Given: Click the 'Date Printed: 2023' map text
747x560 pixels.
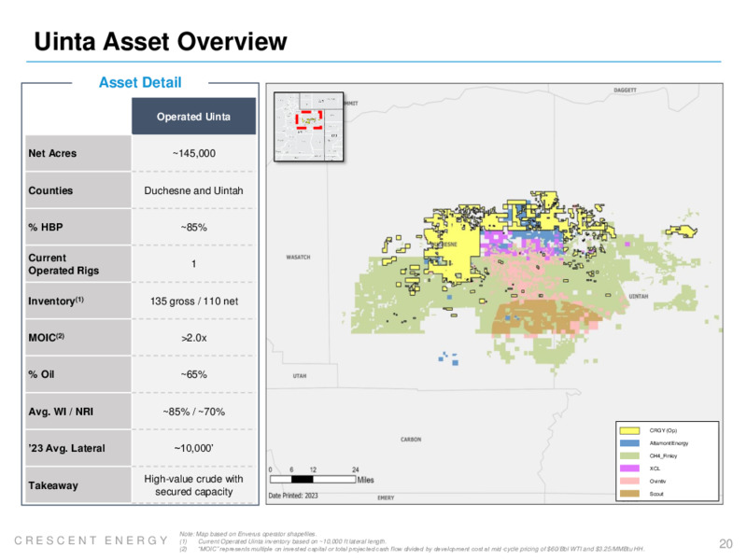Looking at the screenshot, I should [293, 496].
